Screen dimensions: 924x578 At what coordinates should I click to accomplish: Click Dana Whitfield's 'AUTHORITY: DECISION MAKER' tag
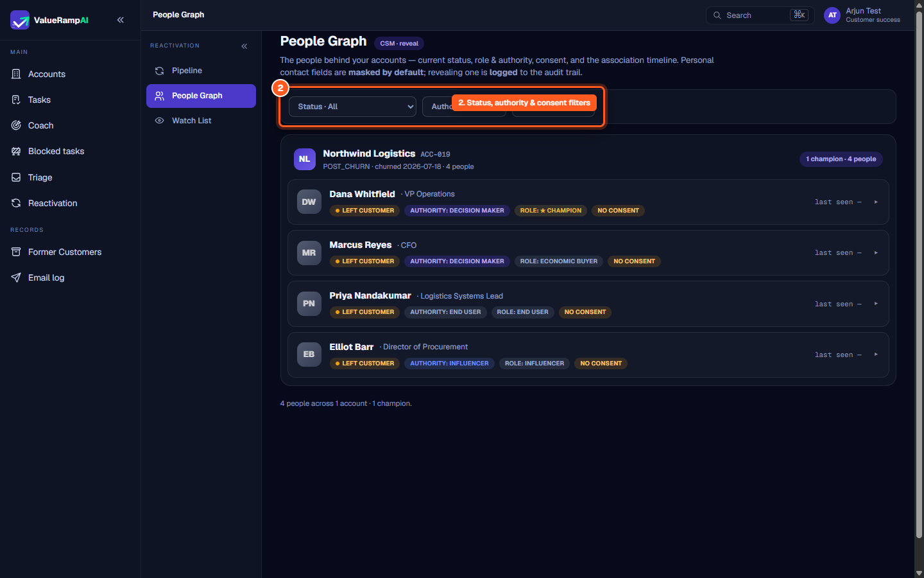457,211
